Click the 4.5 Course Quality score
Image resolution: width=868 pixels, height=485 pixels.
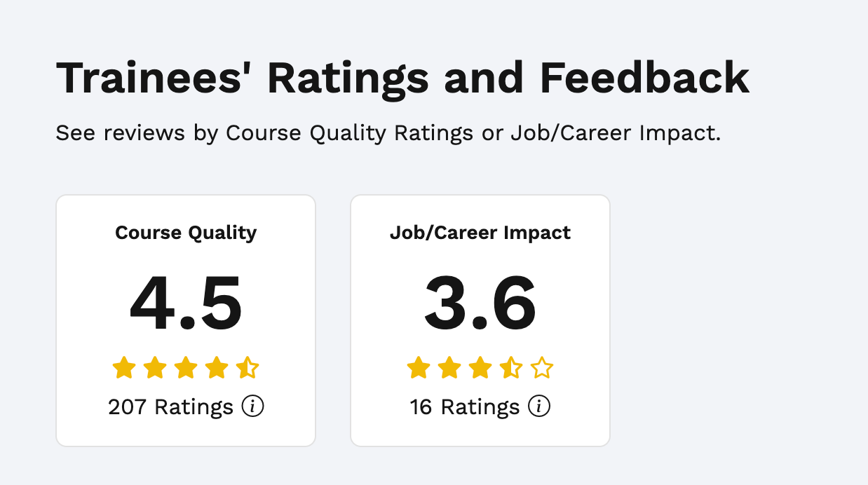(186, 305)
